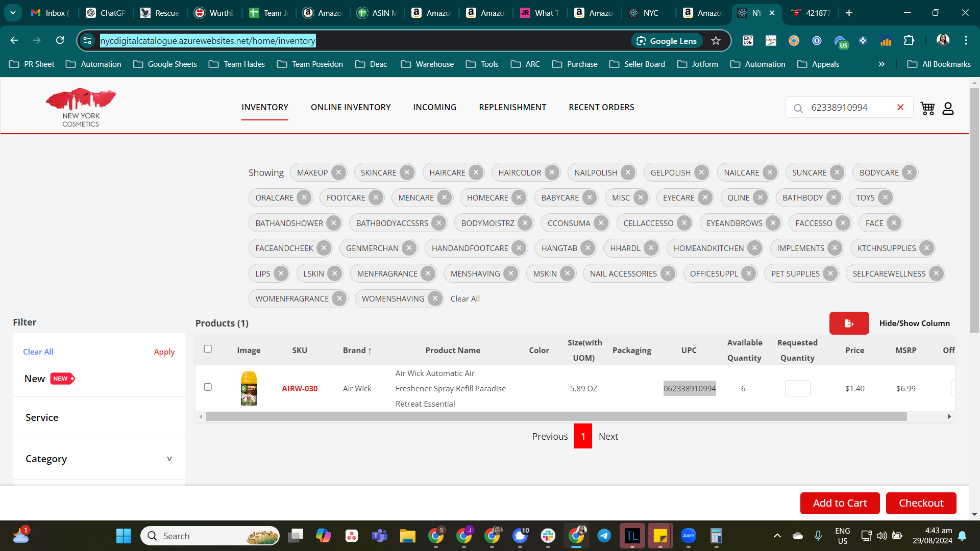Open the Air Wick product thumbnail
980x551 pixels.
(x=249, y=388)
